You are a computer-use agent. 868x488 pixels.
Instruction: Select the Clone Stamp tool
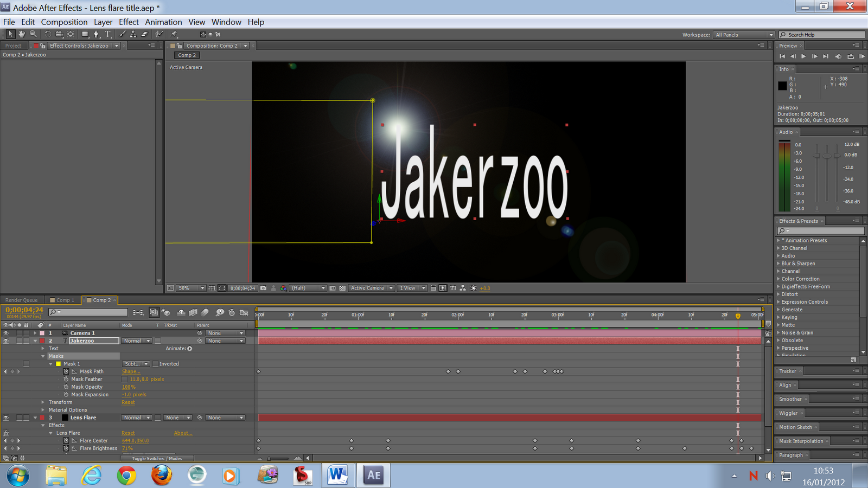click(133, 34)
